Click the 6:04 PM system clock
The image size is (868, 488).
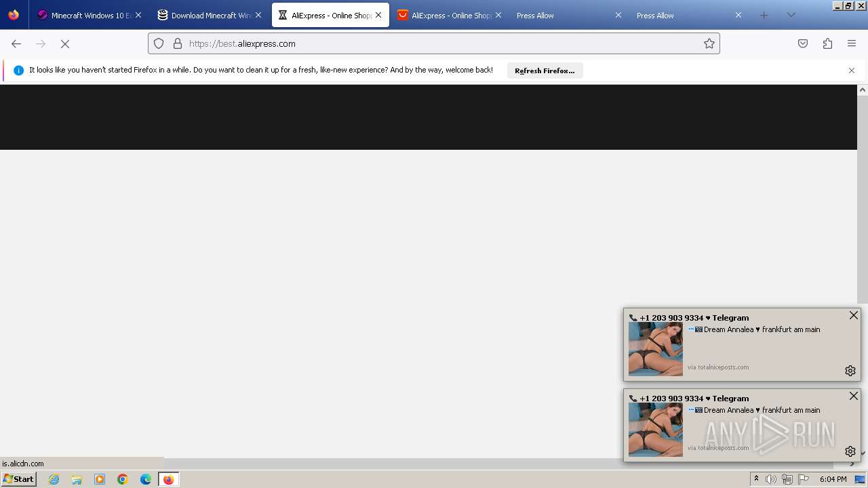point(833,479)
